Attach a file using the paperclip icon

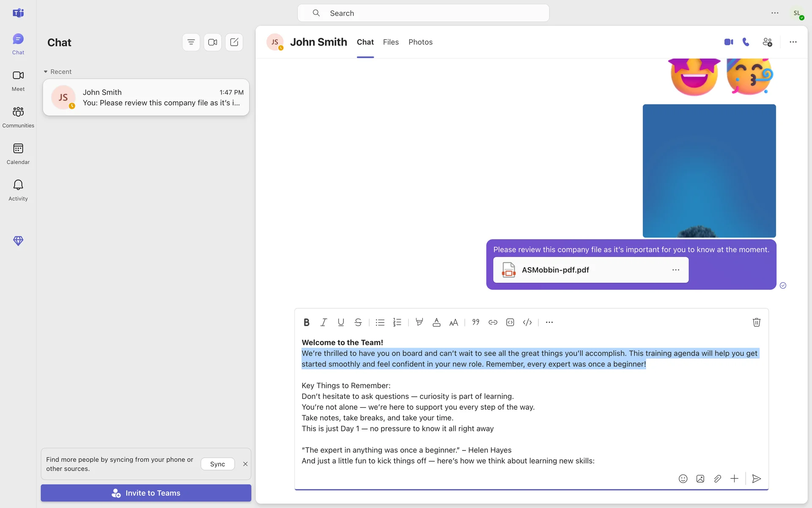(717, 479)
